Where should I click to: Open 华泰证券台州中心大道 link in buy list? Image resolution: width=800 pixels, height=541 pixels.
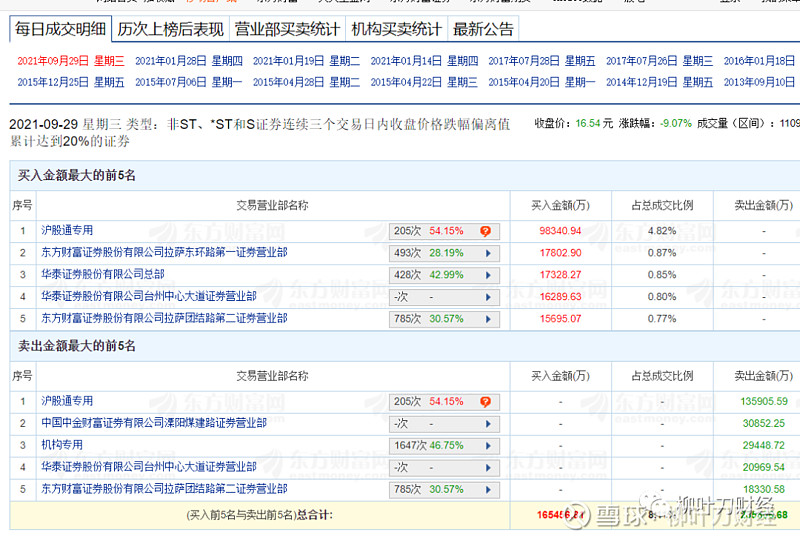[x=148, y=296]
